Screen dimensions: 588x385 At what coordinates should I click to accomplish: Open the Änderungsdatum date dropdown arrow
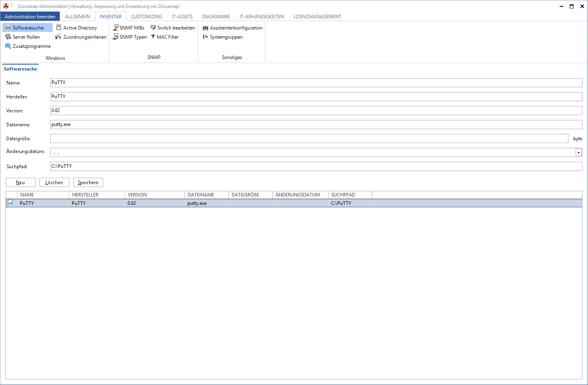[578, 153]
